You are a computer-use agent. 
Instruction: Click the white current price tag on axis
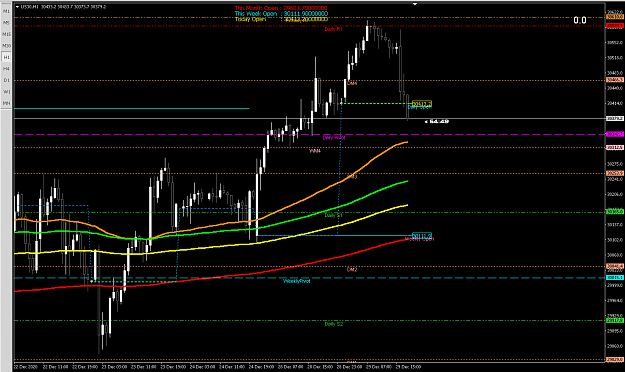click(615, 118)
